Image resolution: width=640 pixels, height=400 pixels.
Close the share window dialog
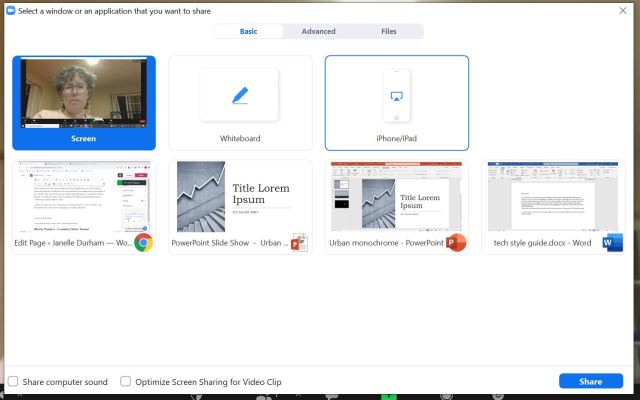tap(627, 9)
